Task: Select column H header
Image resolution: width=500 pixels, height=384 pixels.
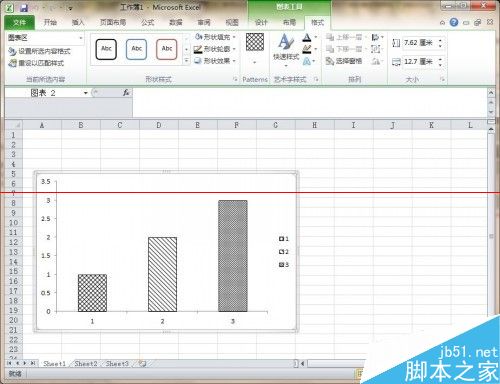Action: click(x=314, y=125)
